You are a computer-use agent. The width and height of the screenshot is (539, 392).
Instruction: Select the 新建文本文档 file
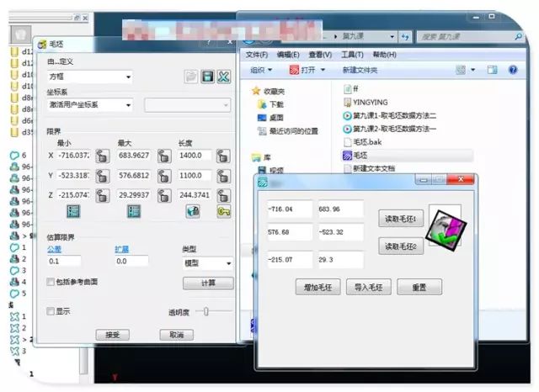(370, 168)
